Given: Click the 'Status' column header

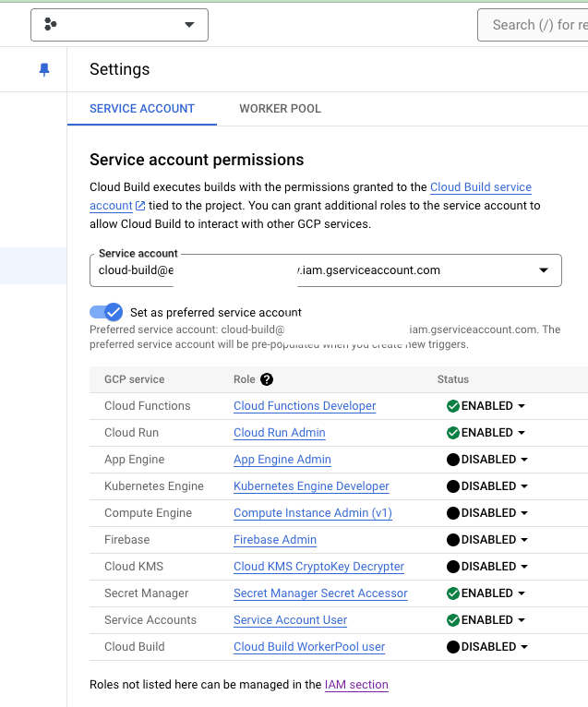Looking at the screenshot, I should [452, 379].
